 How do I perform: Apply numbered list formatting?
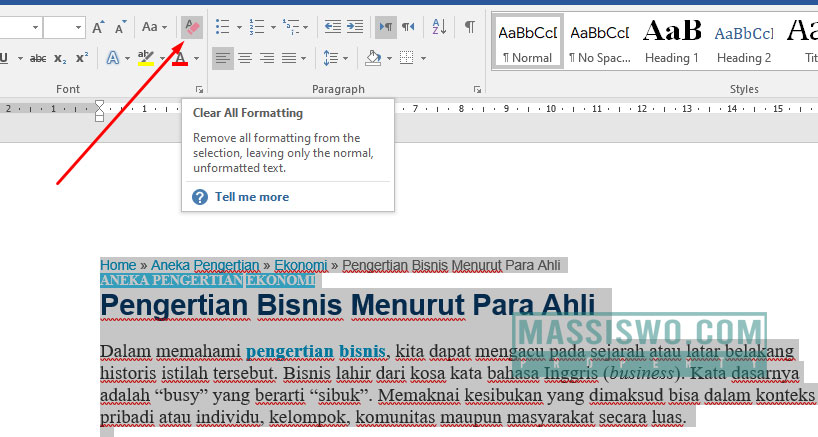(256, 27)
